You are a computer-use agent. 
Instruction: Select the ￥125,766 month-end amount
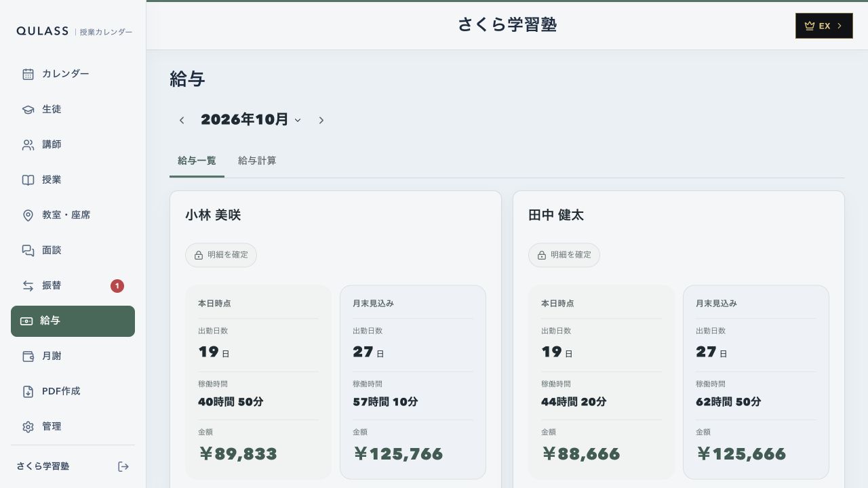click(x=398, y=453)
